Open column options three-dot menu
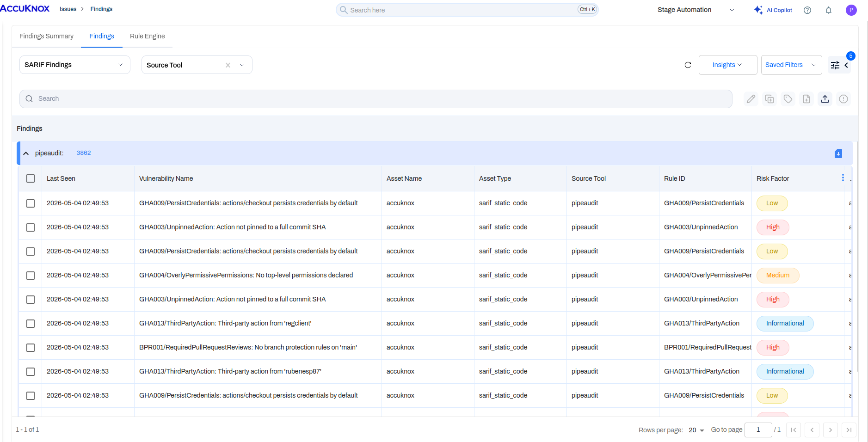 pyautogui.click(x=843, y=178)
